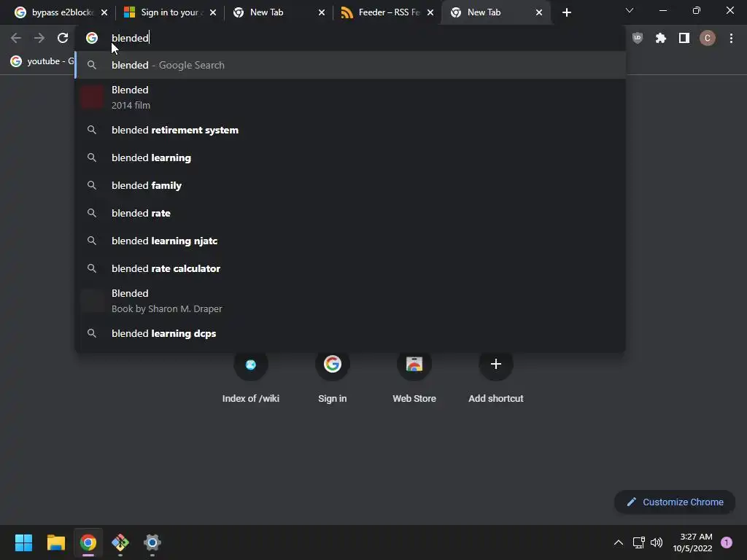Open the colorful diamond app in taskbar
The image size is (747, 560).
pyautogui.click(x=120, y=542)
